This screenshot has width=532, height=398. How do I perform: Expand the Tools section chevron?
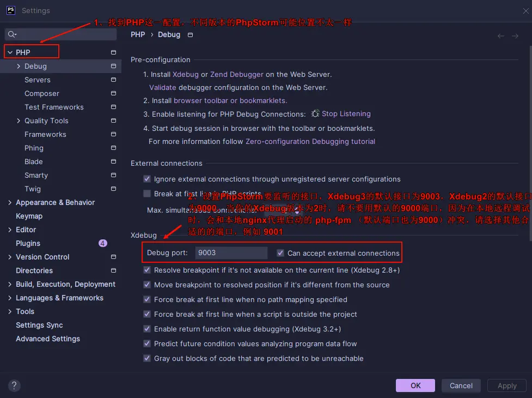(x=10, y=311)
